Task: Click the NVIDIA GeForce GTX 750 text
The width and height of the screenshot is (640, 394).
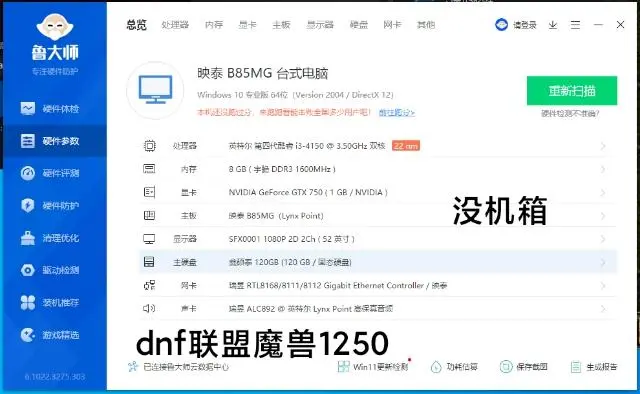Action: click(308, 192)
